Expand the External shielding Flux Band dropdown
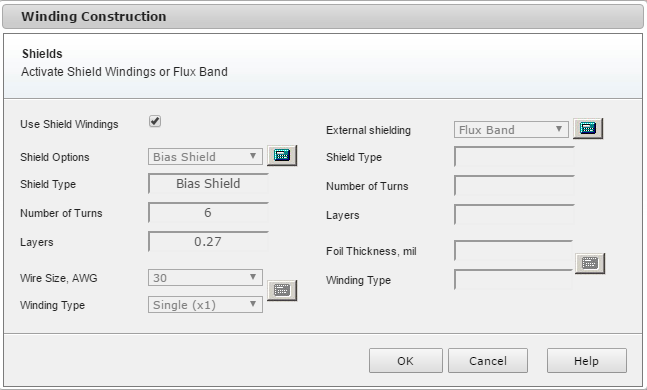 tap(511, 130)
